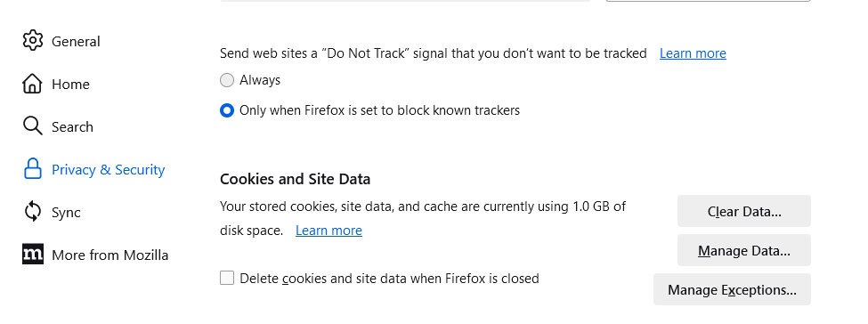Click the Search magnifier icon in sidebar

pyautogui.click(x=33, y=126)
